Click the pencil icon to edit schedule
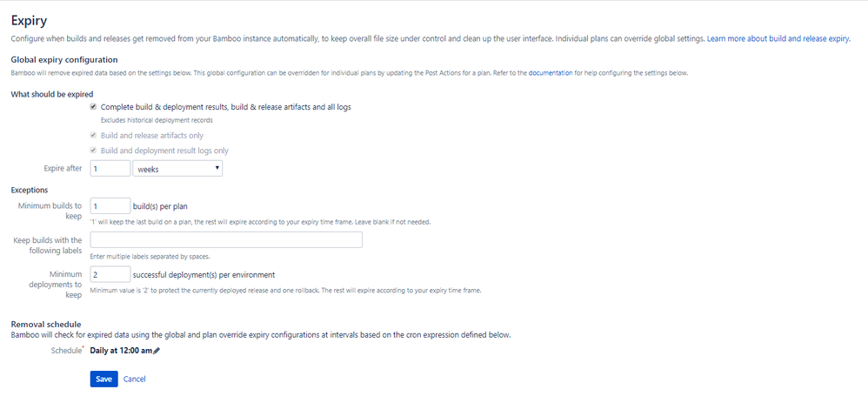The image size is (868, 403). coord(156,351)
